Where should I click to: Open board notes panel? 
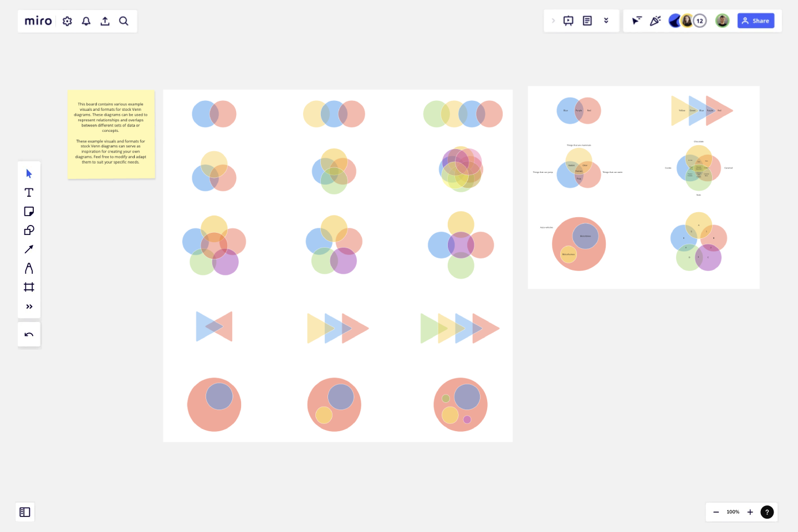pos(587,21)
